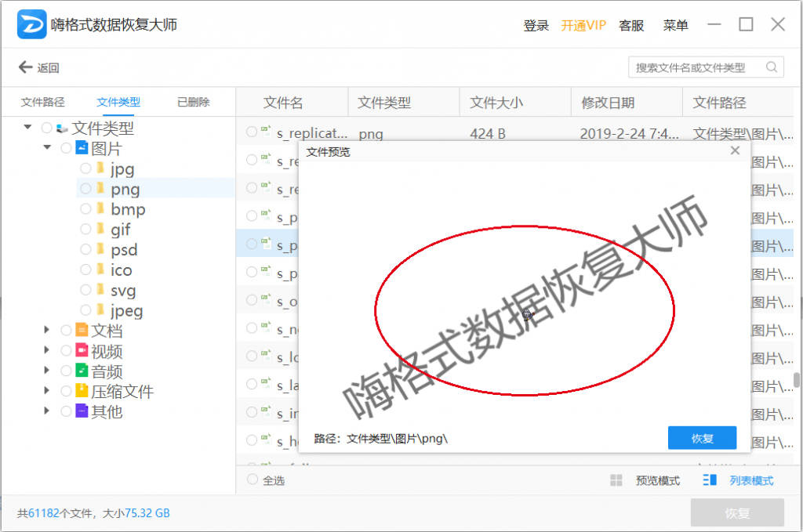Click the preview mode grid icon
This screenshot has height=532, width=803.
(616, 480)
